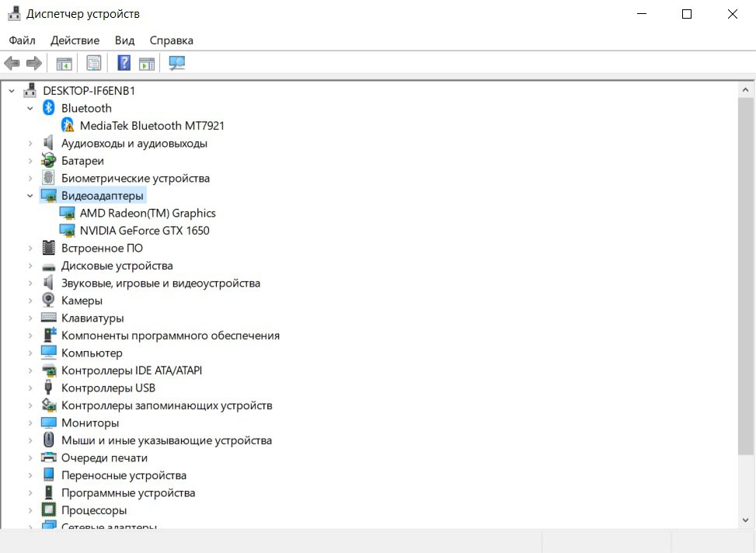Open the Действие menu

[75, 40]
